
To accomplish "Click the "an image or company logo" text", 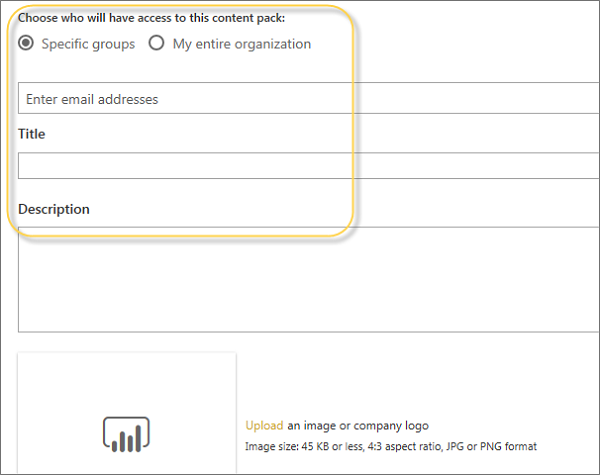I will [357, 426].
